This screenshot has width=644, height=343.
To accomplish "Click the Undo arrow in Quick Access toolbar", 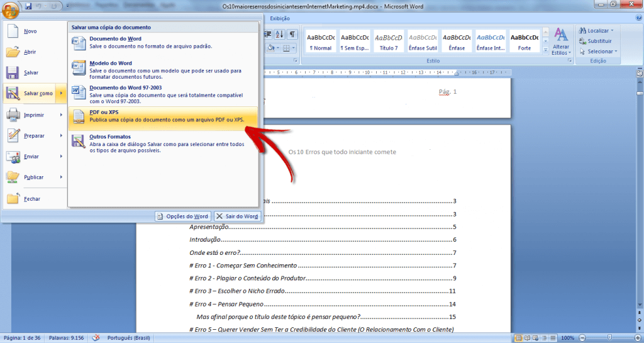I will pos(39,6).
